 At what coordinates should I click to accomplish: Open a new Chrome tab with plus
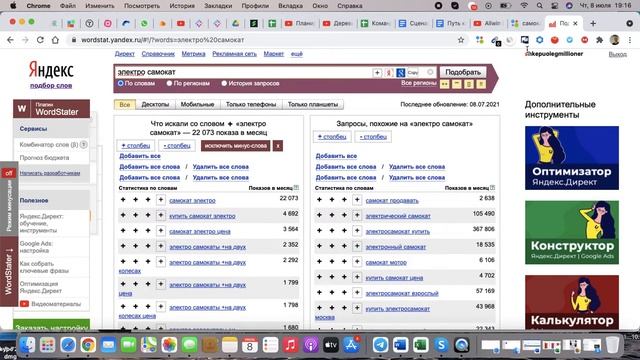pyautogui.click(x=593, y=24)
